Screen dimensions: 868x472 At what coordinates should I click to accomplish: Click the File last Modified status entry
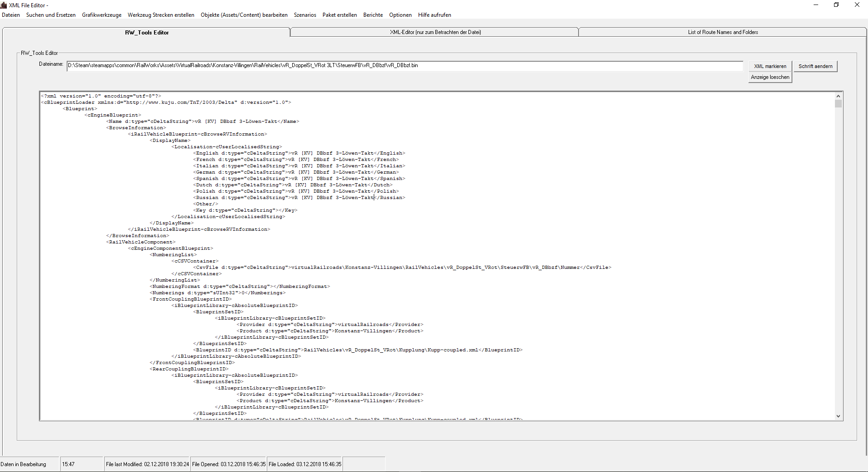click(x=147, y=464)
